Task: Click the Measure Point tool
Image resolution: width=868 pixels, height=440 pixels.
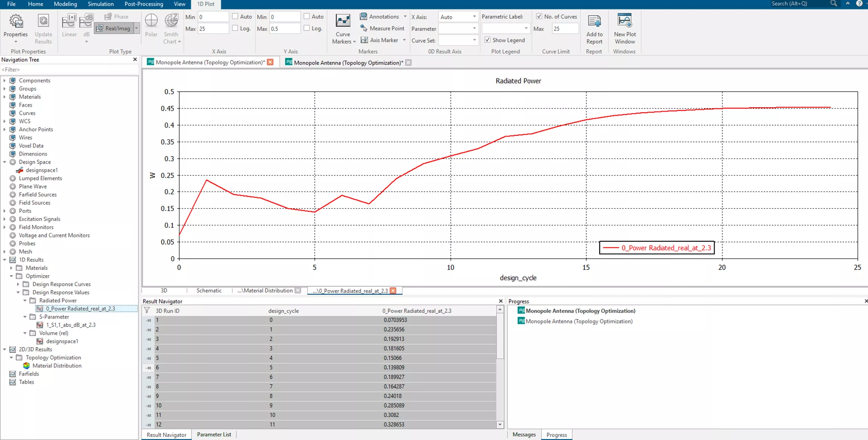Action: (x=382, y=28)
